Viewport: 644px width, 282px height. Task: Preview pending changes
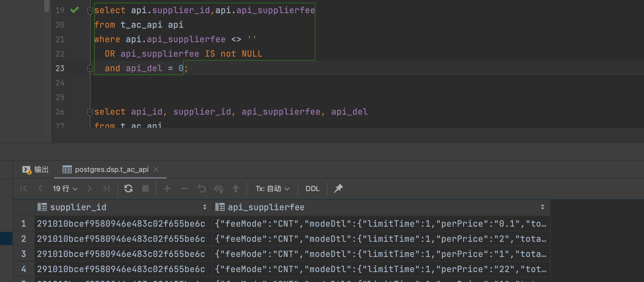click(x=219, y=189)
